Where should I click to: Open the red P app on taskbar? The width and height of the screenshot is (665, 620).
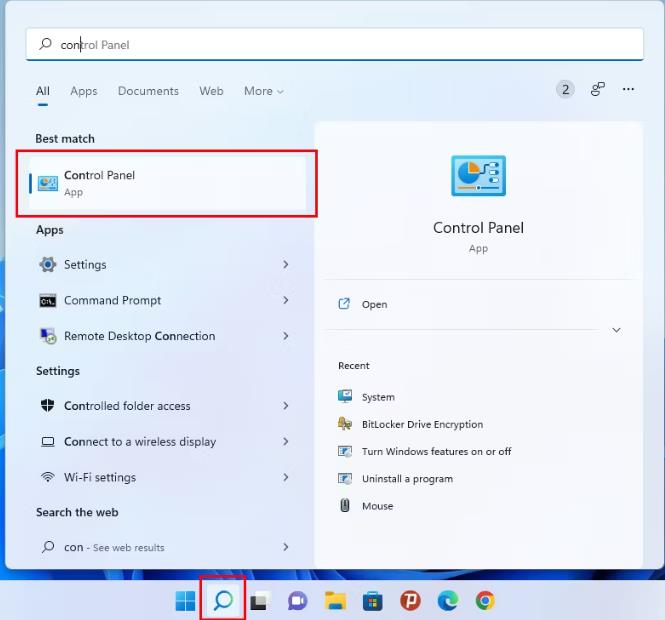coord(410,601)
